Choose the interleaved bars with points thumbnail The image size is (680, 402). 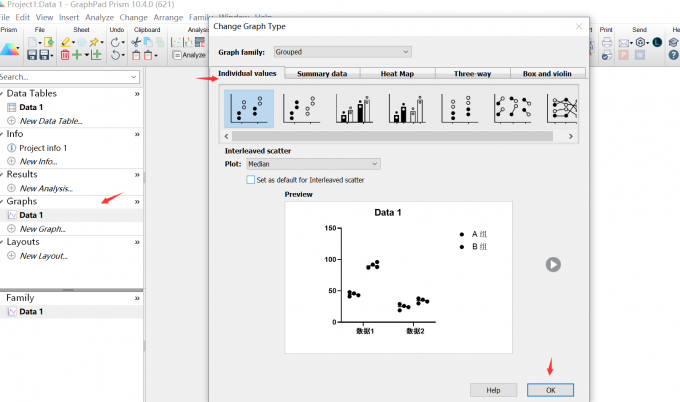point(355,108)
